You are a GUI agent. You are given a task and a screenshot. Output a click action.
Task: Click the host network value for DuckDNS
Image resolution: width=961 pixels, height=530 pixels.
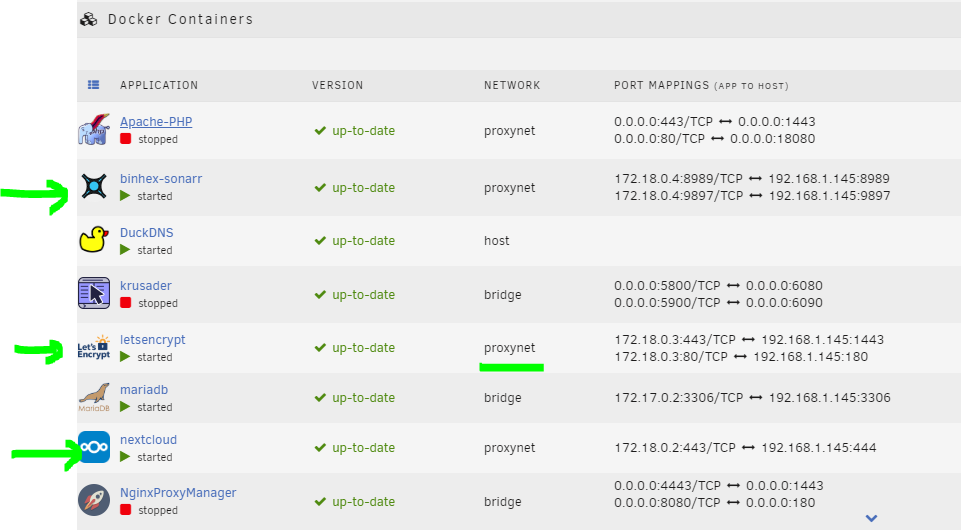496,241
